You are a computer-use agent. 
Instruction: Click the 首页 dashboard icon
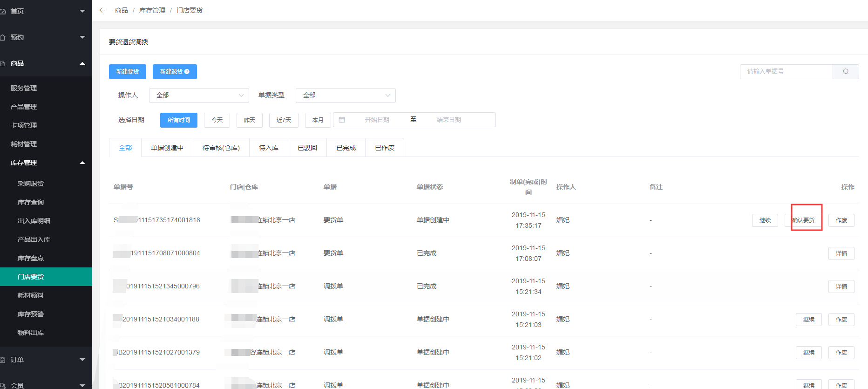pyautogui.click(x=2, y=11)
